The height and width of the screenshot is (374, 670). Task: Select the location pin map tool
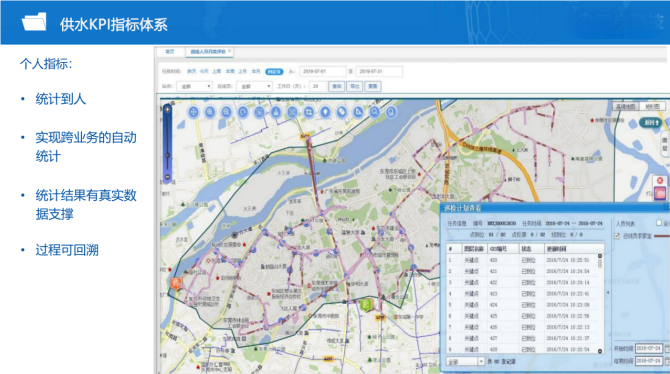tap(325, 112)
